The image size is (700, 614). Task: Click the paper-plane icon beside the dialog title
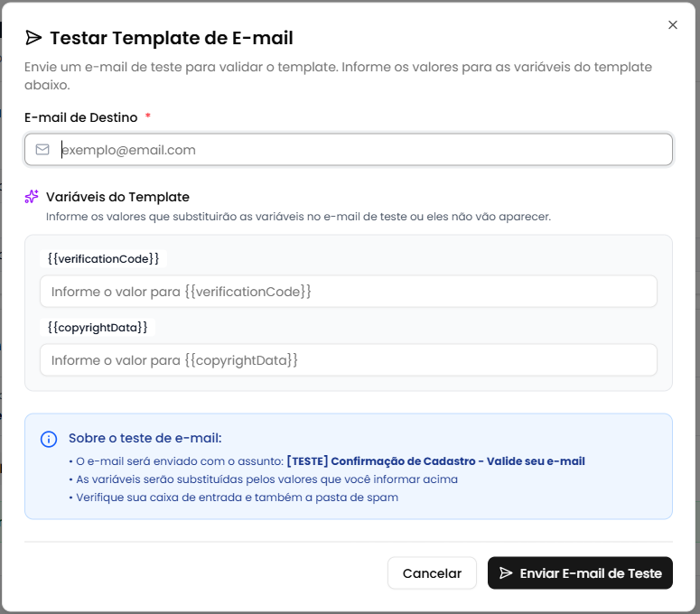coord(33,37)
